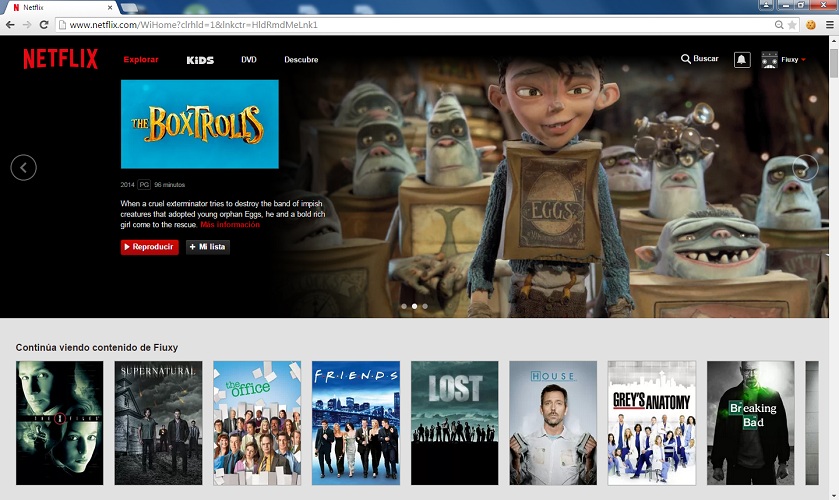Select the second carousel dot indicator
Viewport: 839px width, 500px height.
click(414, 306)
